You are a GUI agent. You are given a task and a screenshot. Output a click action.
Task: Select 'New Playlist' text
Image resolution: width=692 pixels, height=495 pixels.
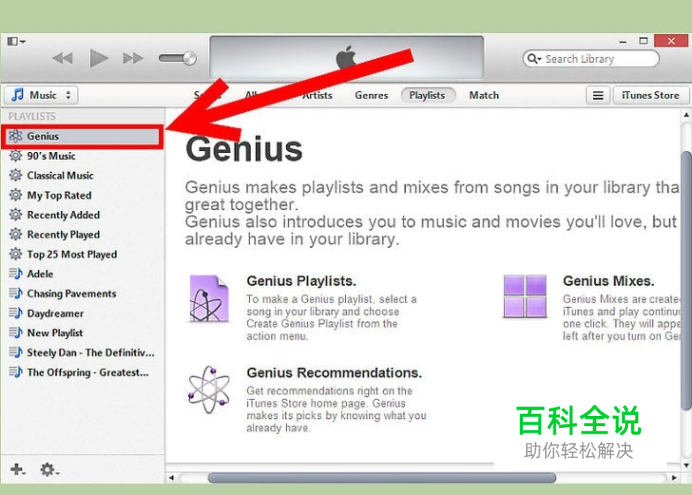55,333
